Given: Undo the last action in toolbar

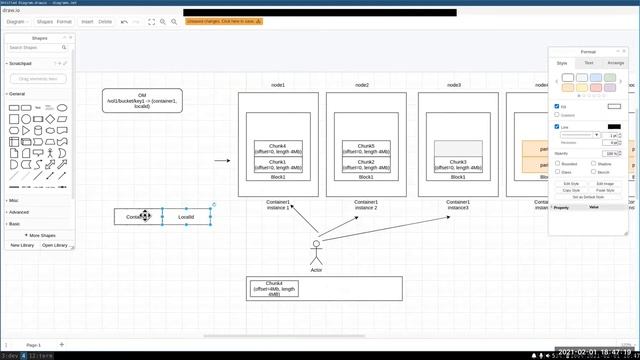Looking at the screenshot, I should (x=124, y=22).
